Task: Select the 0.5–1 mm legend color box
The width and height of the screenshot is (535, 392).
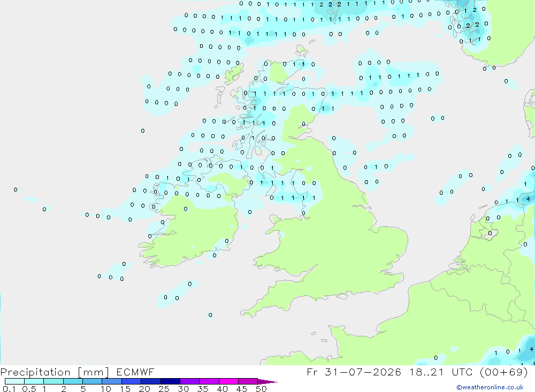Action: 34,381
